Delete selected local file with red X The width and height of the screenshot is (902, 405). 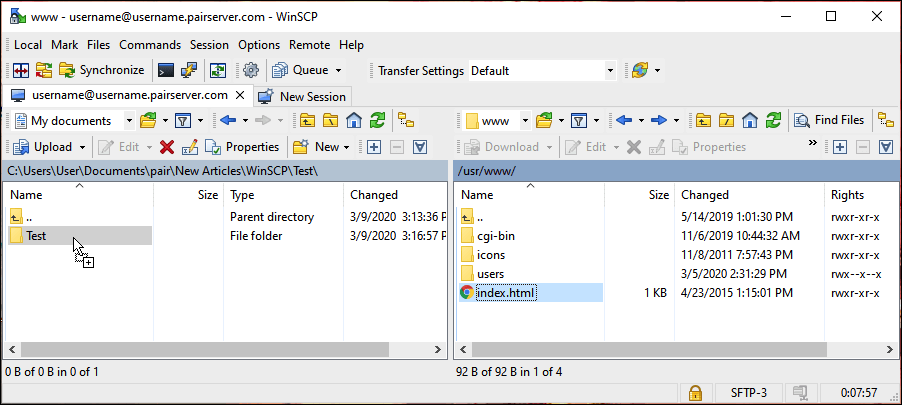[167, 147]
